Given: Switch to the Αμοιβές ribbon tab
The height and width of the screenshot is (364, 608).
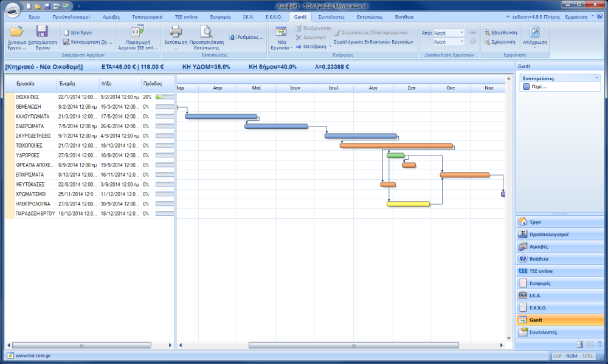Looking at the screenshot, I should click(111, 17).
